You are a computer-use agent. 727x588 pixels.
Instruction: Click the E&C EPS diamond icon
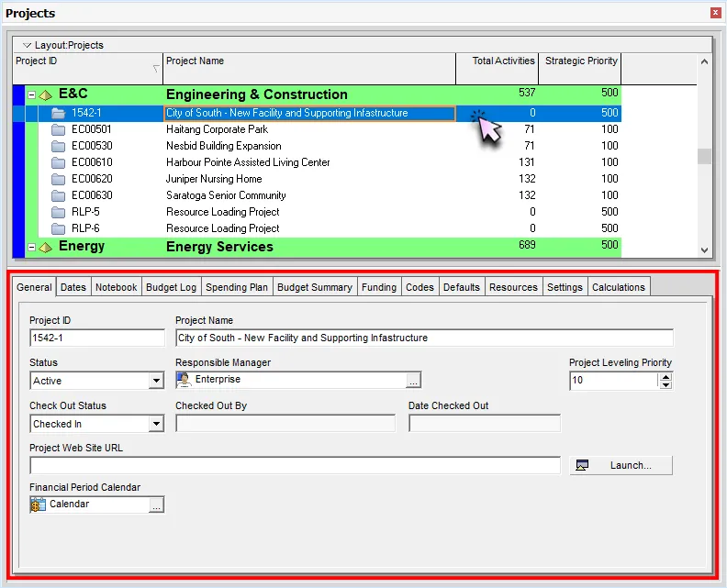[x=45, y=94]
